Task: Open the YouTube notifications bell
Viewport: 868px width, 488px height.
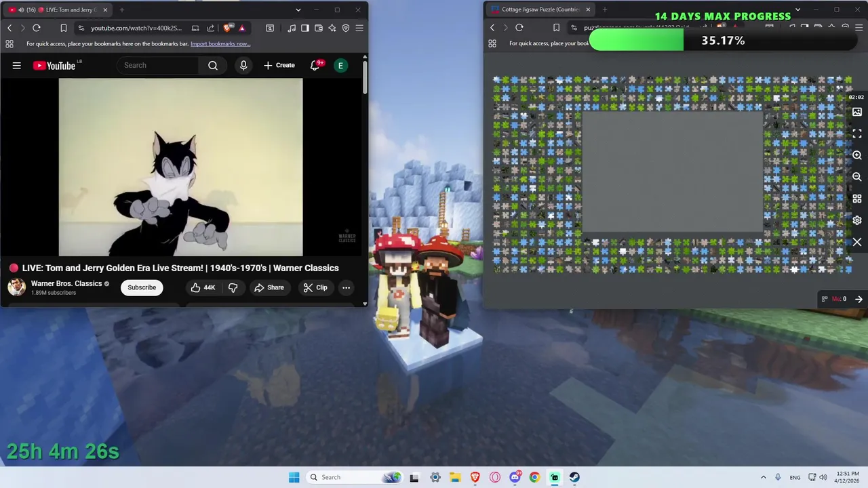Action: point(315,65)
